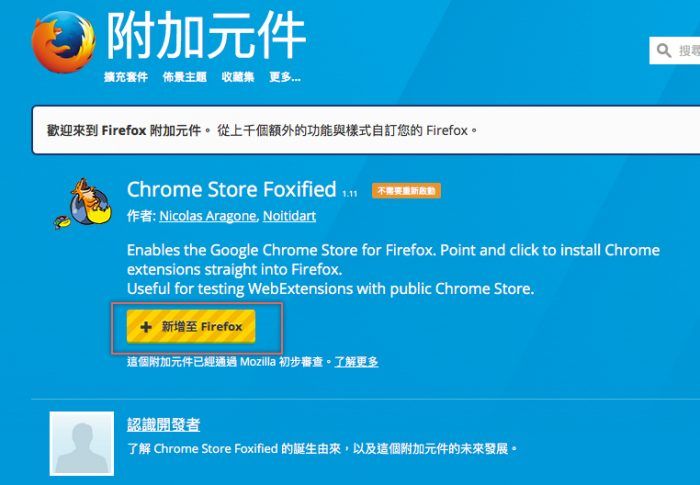Click the search magnifier icon
This screenshot has width=700, height=485.
click(x=665, y=50)
